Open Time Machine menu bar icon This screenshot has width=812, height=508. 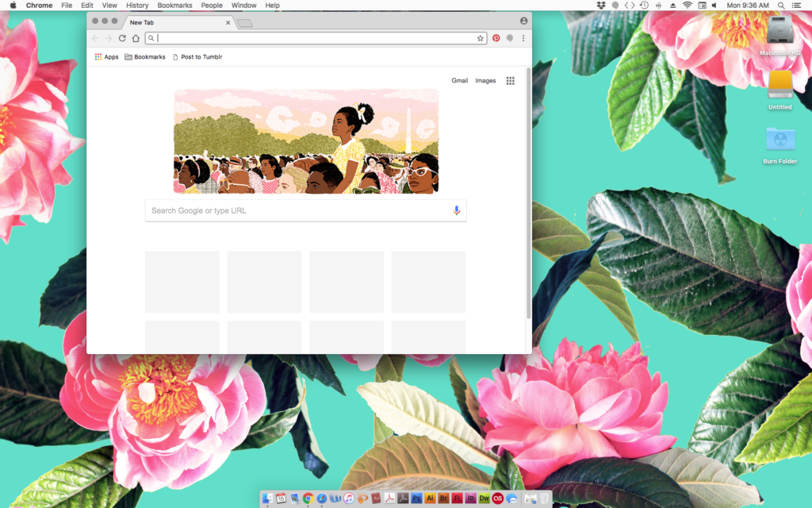pos(644,6)
